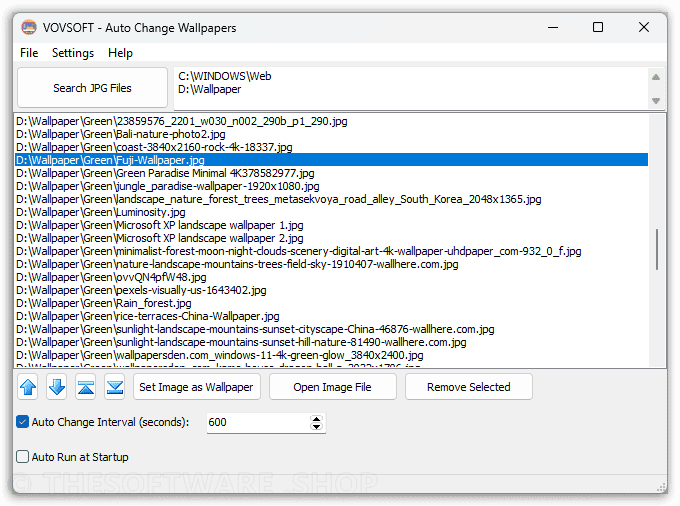Select pexels-visually-us-1643402.jpg
680x506 pixels.
(332, 290)
